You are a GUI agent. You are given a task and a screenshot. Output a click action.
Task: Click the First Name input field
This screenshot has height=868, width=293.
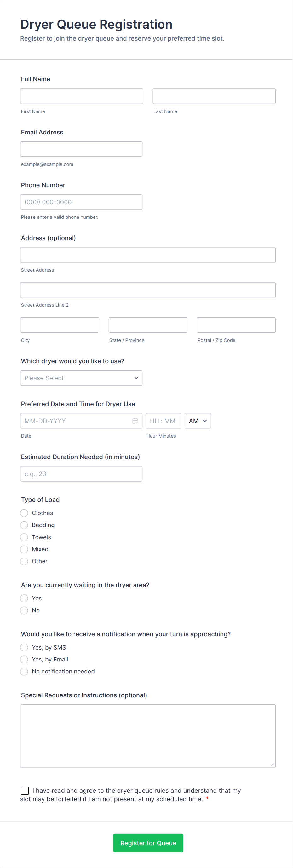coord(82,96)
